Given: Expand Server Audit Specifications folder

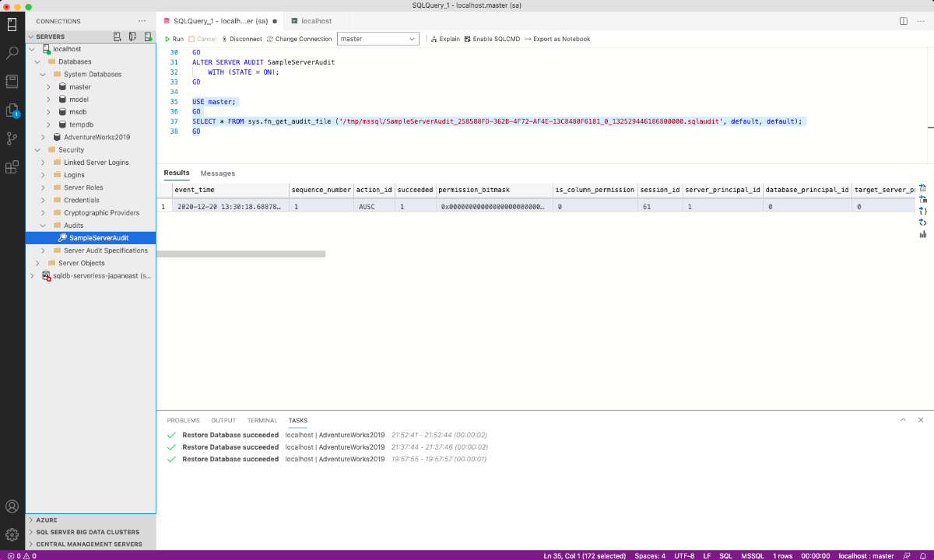Looking at the screenshot, I should coord(43,250).
